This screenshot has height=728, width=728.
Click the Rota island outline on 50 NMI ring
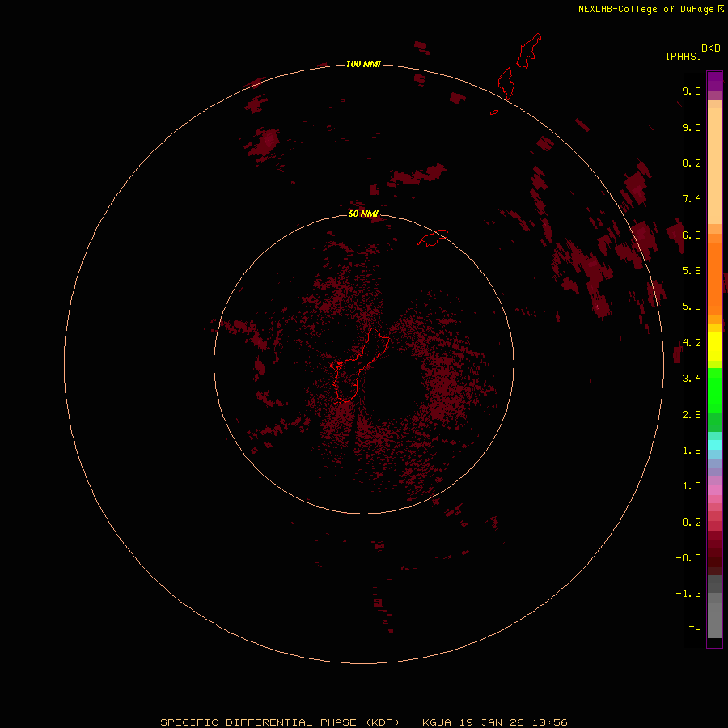pos(433,238)
